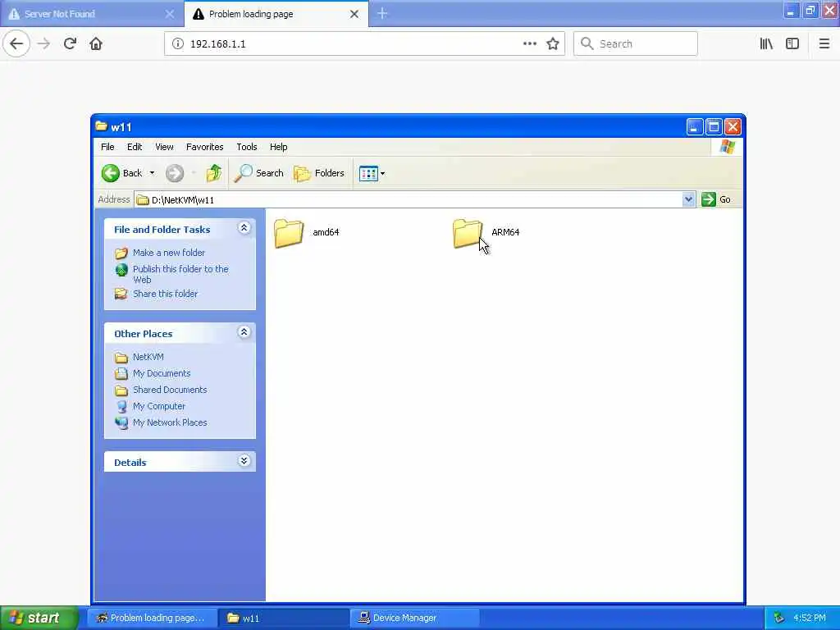Open the Windows Start menu
840x630 pixels.
39,618
